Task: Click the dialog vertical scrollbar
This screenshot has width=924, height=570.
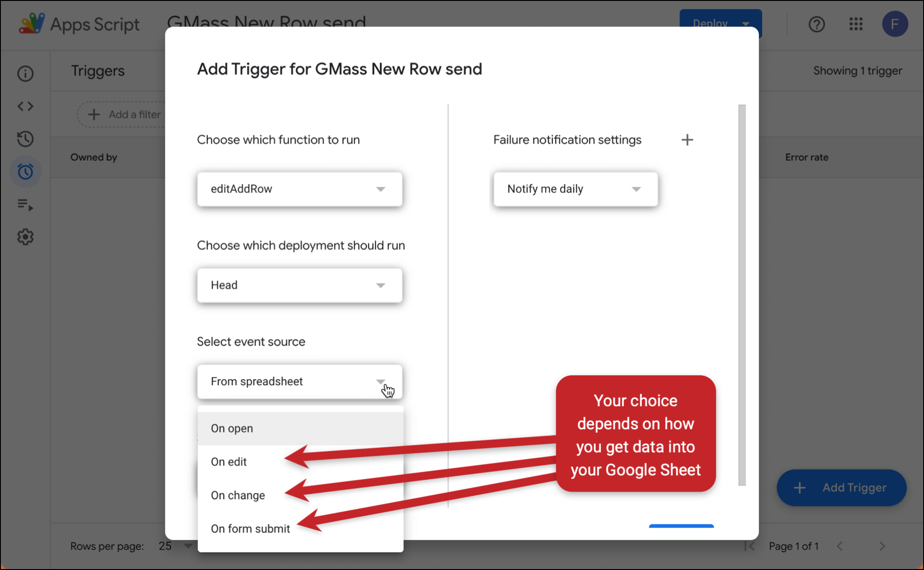Action: pos(742,295)
